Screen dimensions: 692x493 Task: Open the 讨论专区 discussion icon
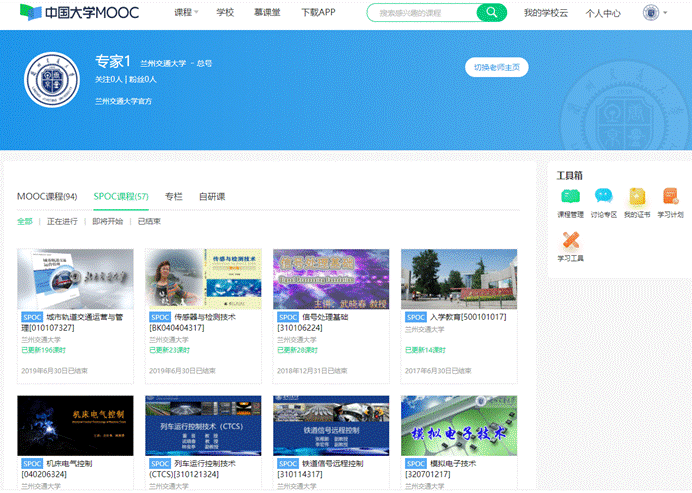603,197
